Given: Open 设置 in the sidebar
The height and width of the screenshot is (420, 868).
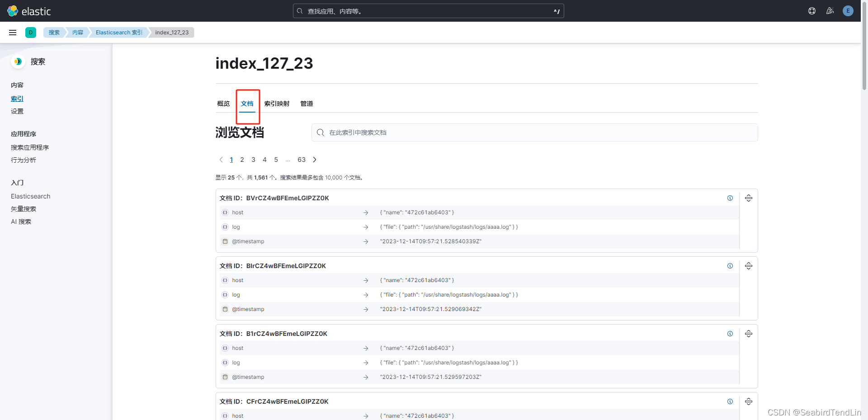Looking at the screenshot, I should 17,111.
